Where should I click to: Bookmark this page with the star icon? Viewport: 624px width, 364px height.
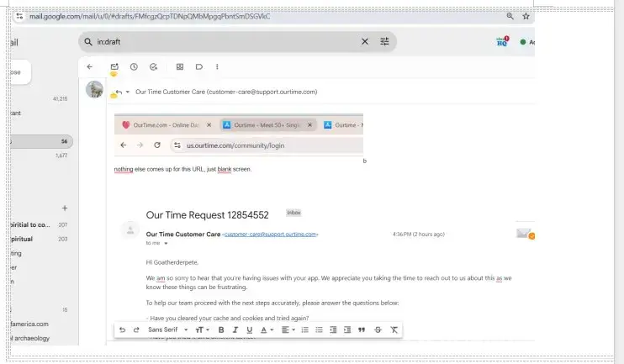pyautogui.click(x=526, y=16)
